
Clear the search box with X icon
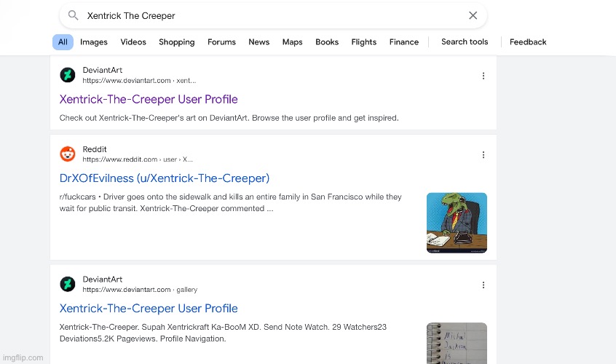click(x=473, y=15)
